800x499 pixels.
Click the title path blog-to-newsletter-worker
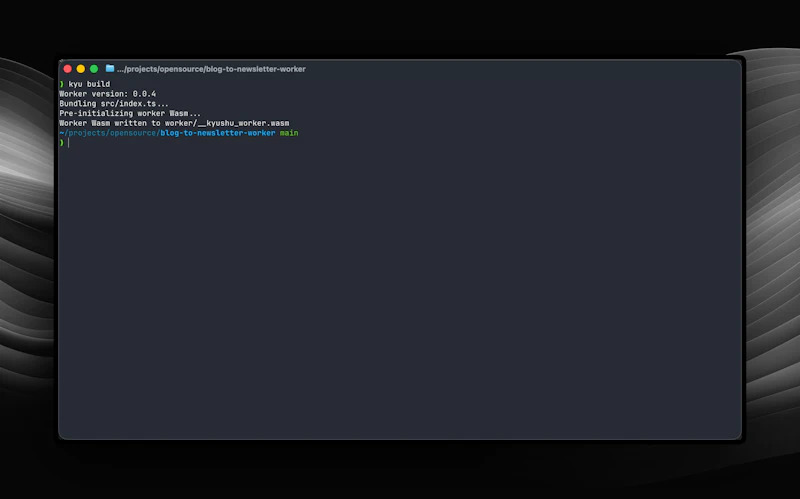pyautogui.click(x=211, y=69)
